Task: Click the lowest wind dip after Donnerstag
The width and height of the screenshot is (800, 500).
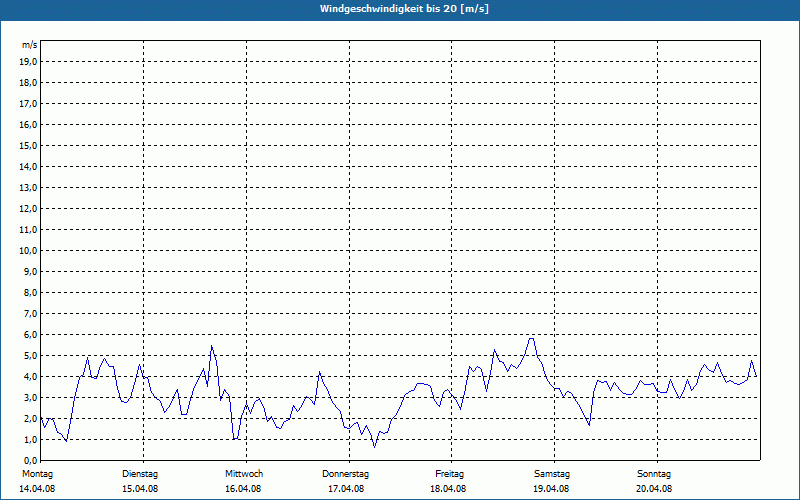Action: (374, 447)
